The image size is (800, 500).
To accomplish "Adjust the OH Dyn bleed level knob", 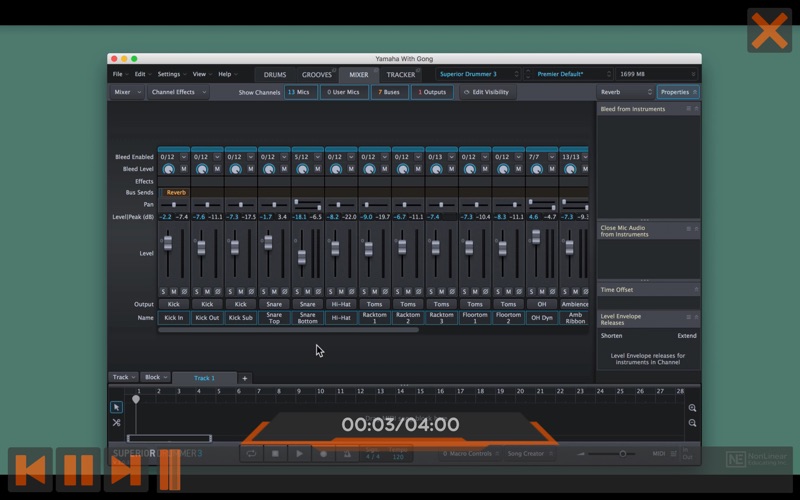I will coord(537,169).
